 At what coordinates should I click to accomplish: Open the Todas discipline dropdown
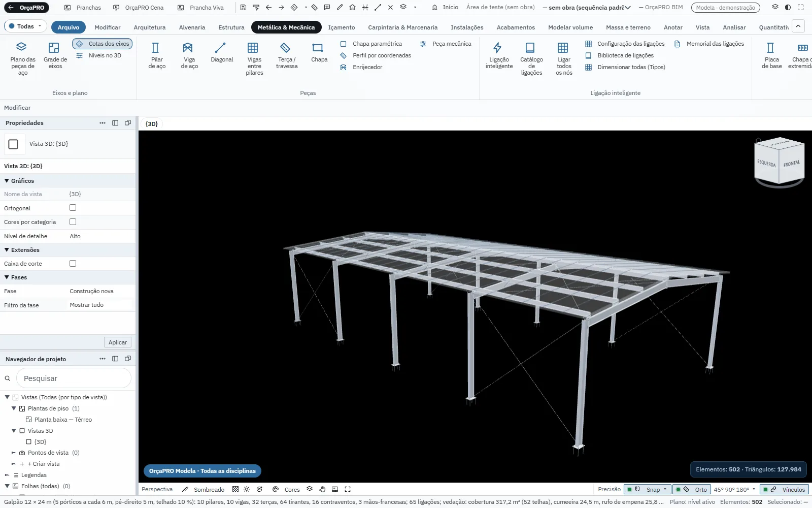25,26
